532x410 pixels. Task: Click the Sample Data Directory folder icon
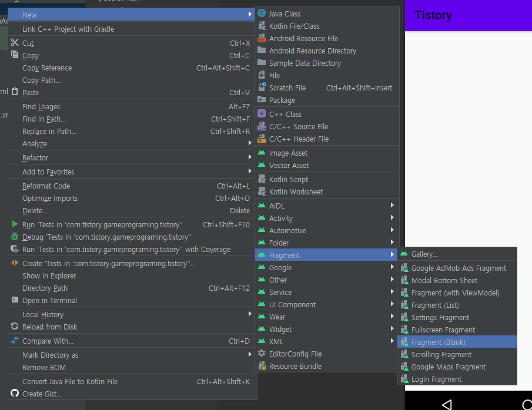coord(262,63)
